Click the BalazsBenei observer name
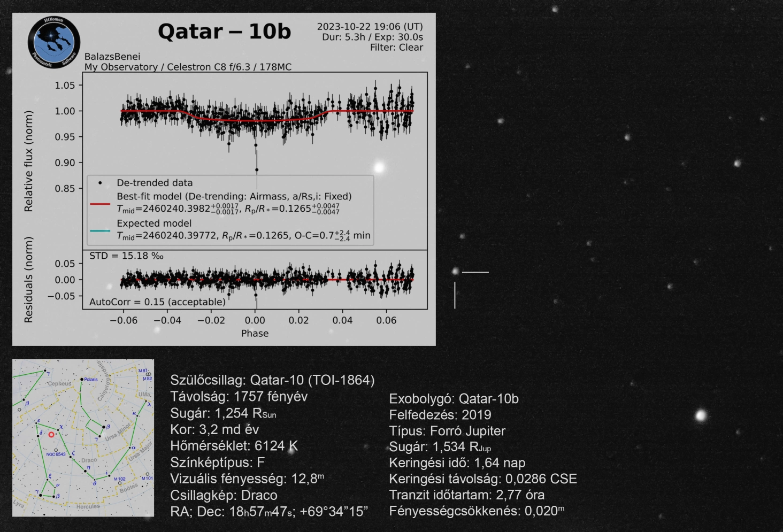 [x=112, y=57]
